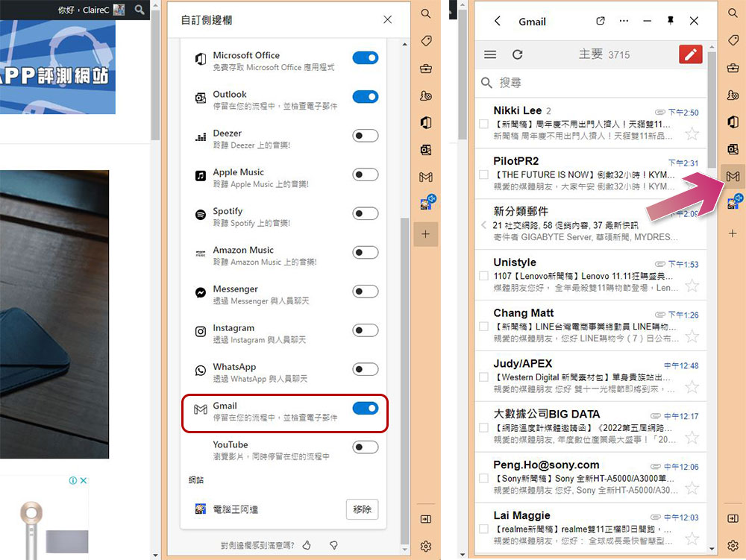Viewport: 746px width, 560px height.
Task: Open Outlook icon in right sidebar strip
Action: 733,150
